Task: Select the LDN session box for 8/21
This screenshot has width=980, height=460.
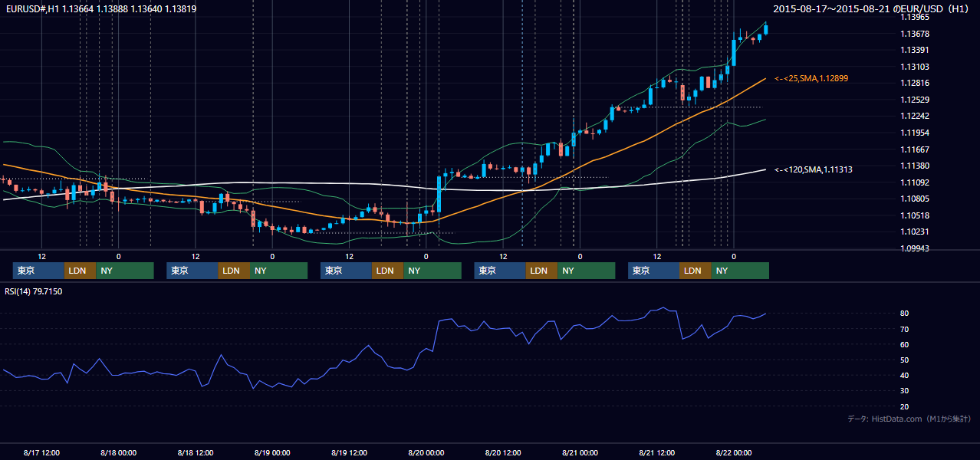Action: tap(695, 271)
